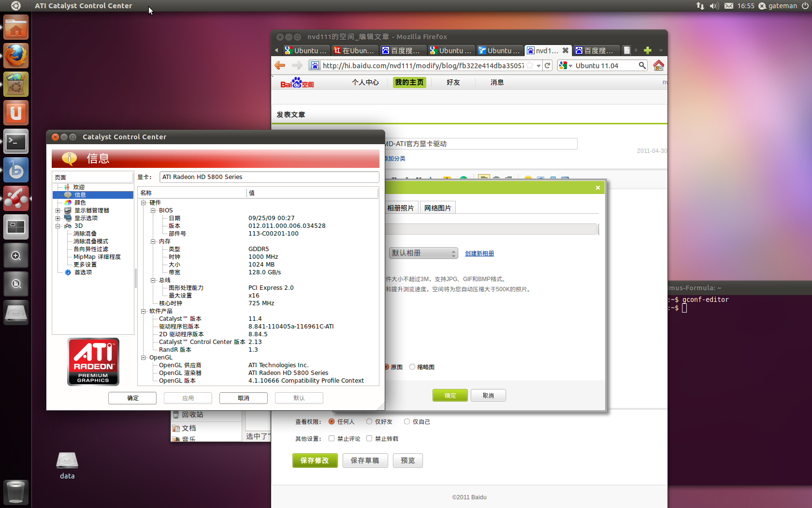Screen dimensions: 812x508
Task: Click the 保存草稿 save draft button
Action: (x=365, y=460)
